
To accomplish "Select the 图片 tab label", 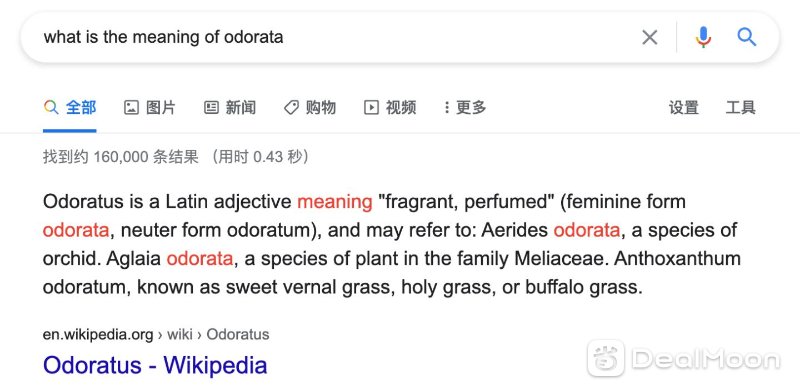I will (161, 107).
